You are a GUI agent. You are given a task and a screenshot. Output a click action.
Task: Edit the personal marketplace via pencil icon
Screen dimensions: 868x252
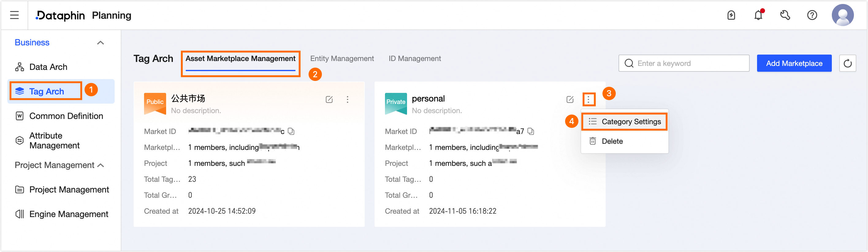tap(570, 99)
